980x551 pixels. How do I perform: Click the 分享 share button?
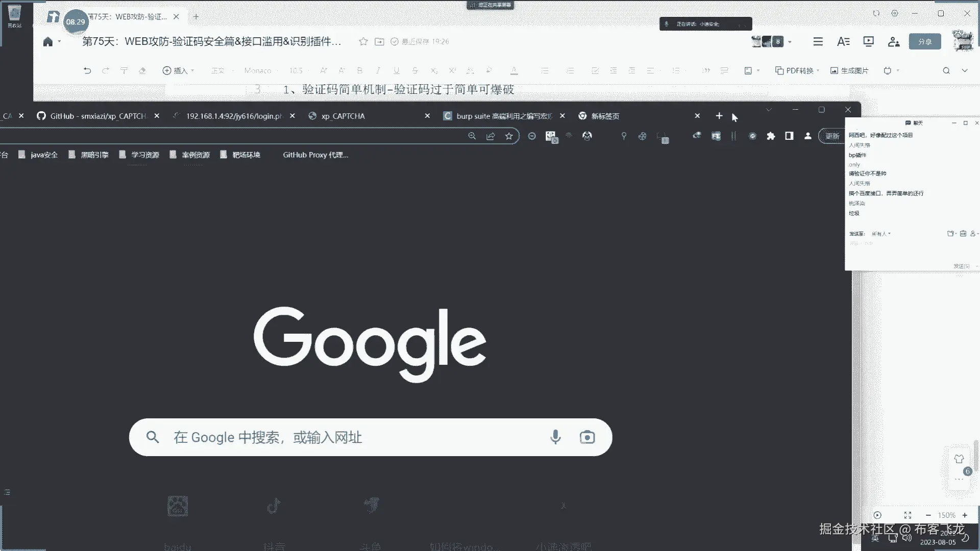925,41
